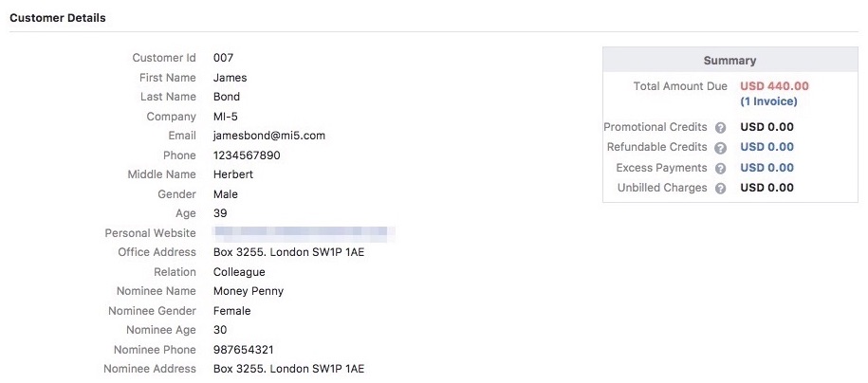Click the Customer Id value 007

point(223,58)
